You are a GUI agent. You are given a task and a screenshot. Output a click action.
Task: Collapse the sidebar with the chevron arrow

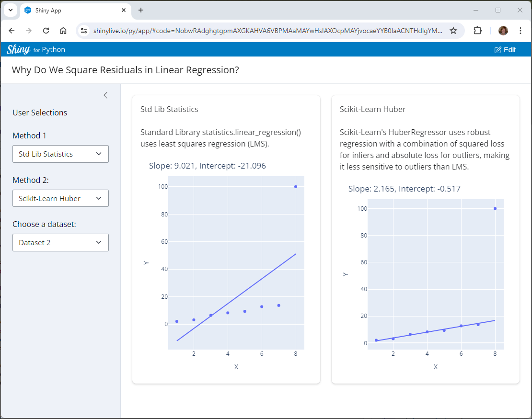click(x=105, y=95)
